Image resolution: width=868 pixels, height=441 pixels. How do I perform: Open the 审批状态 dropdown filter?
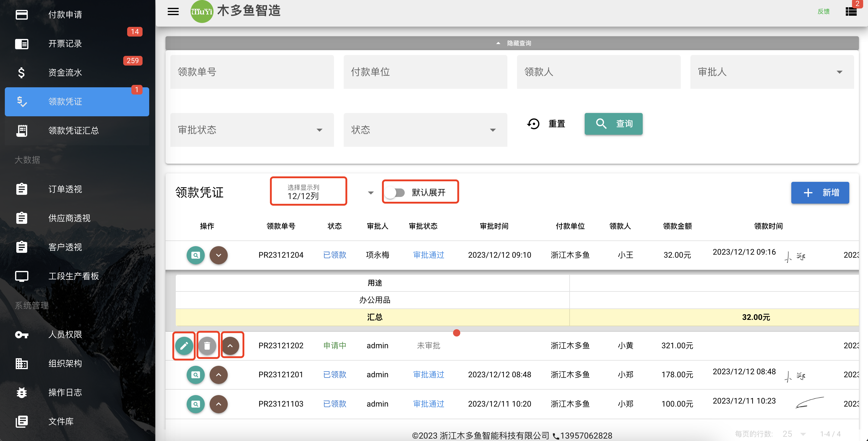pyautogui.click(x=252, y=130)
